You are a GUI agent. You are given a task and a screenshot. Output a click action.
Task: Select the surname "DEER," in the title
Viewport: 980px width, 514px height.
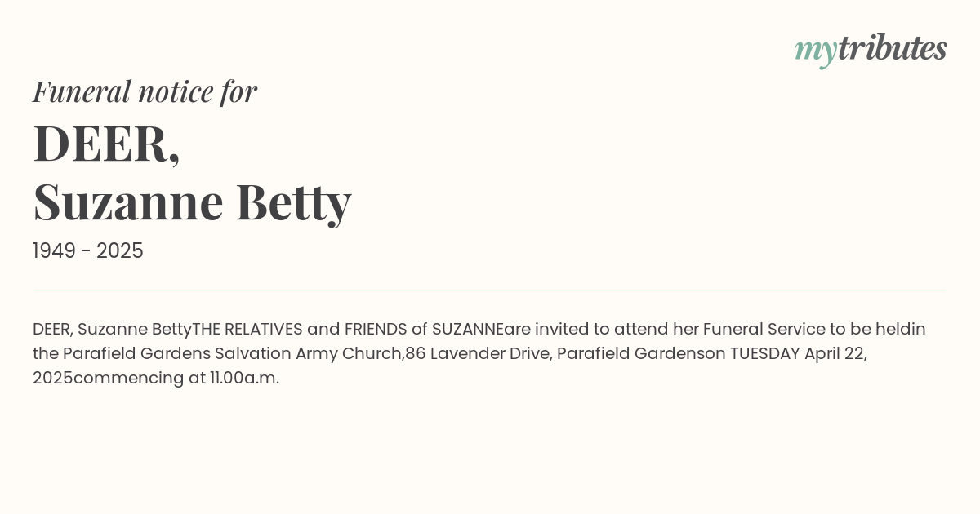tap(106, 144)
